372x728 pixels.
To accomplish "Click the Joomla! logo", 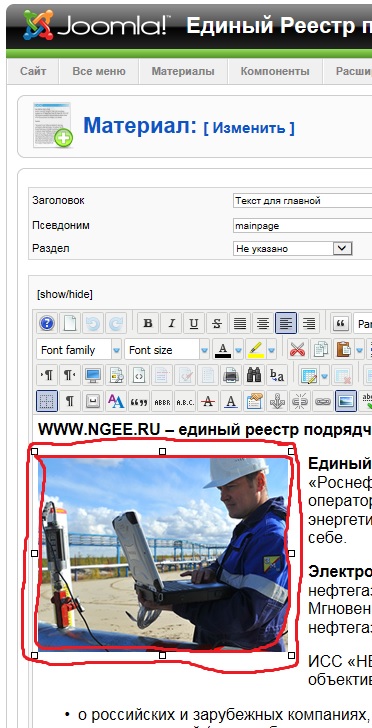I will [97, 25].
